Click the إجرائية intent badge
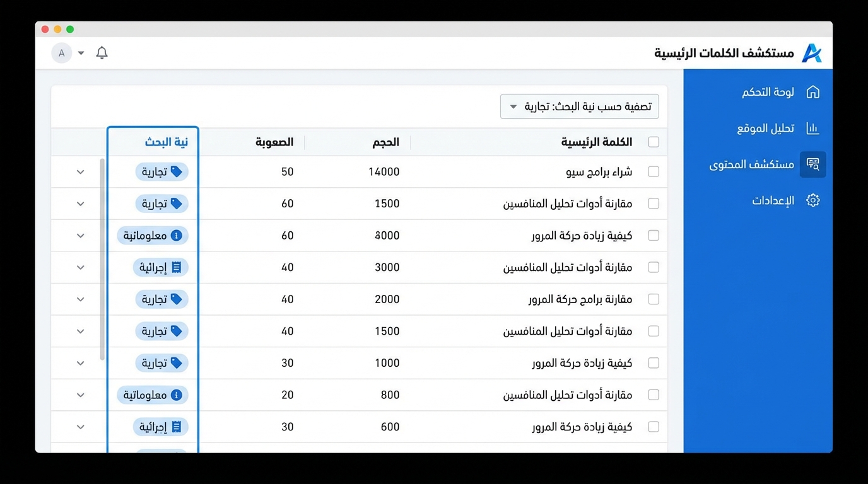 click(161, 267)
